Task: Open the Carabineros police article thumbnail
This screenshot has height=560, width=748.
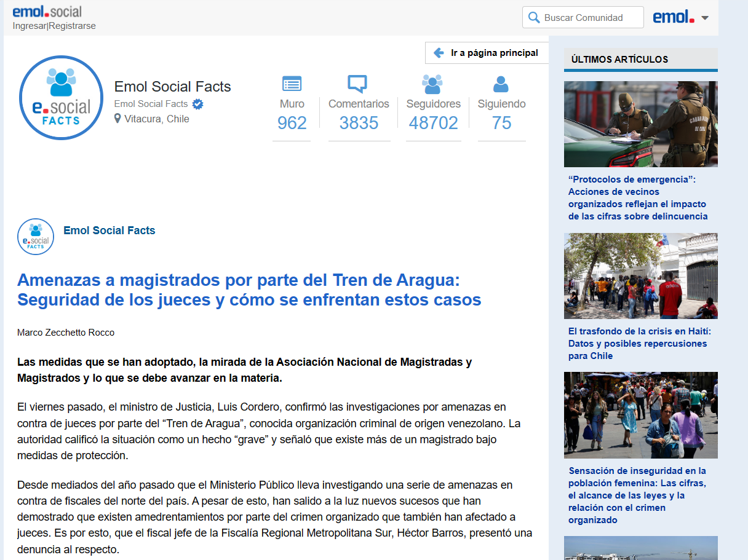Action: (640, 124)
